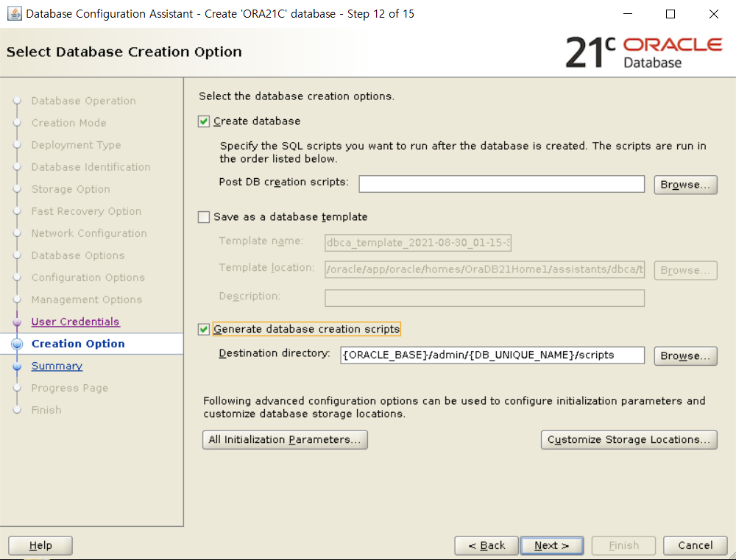Click the Oracle 21c Database logo

click(x=643, y=52)
